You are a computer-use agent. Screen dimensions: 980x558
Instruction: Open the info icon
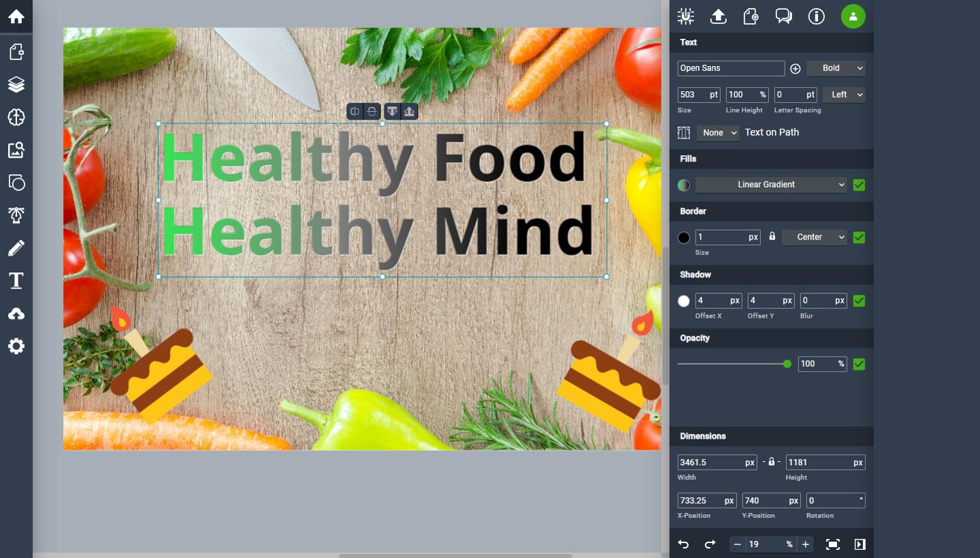tap(817, 16)
